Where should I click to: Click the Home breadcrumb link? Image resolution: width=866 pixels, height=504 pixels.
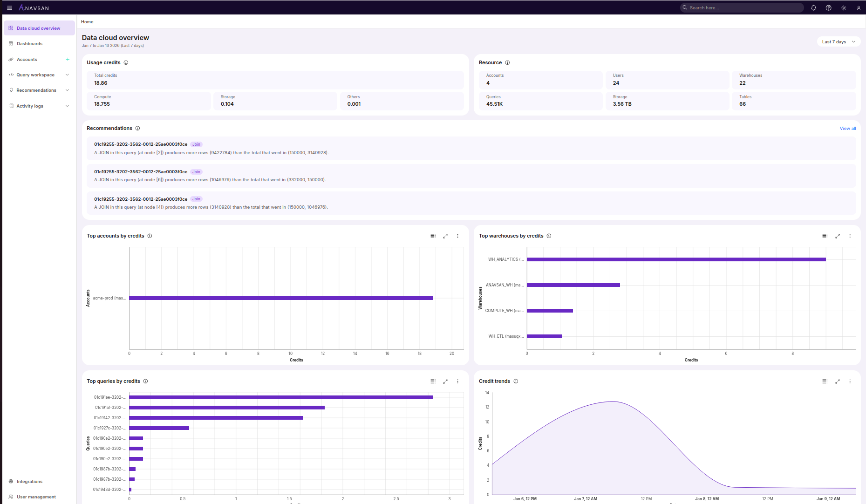tap(87, 22)
